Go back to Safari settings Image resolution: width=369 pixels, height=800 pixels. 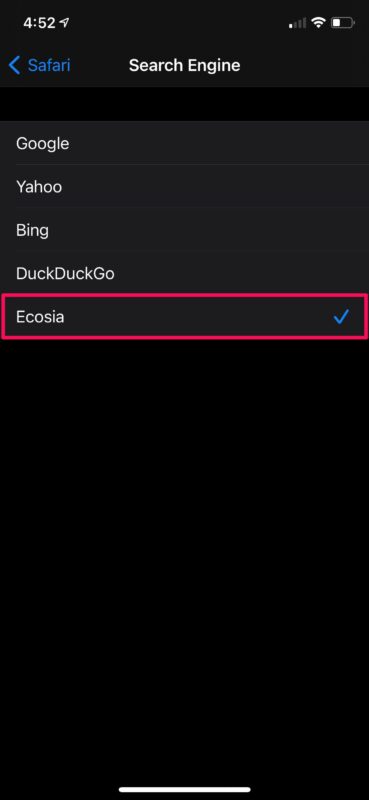coord(39,65)
